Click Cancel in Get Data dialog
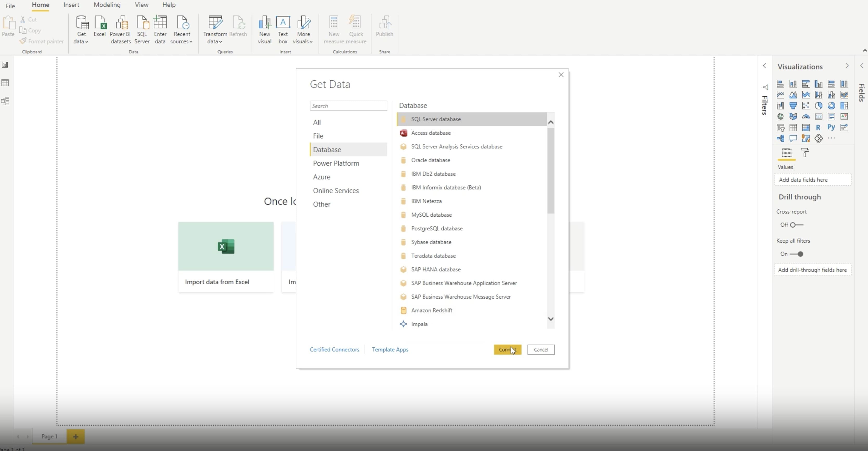 pos(541,350)
